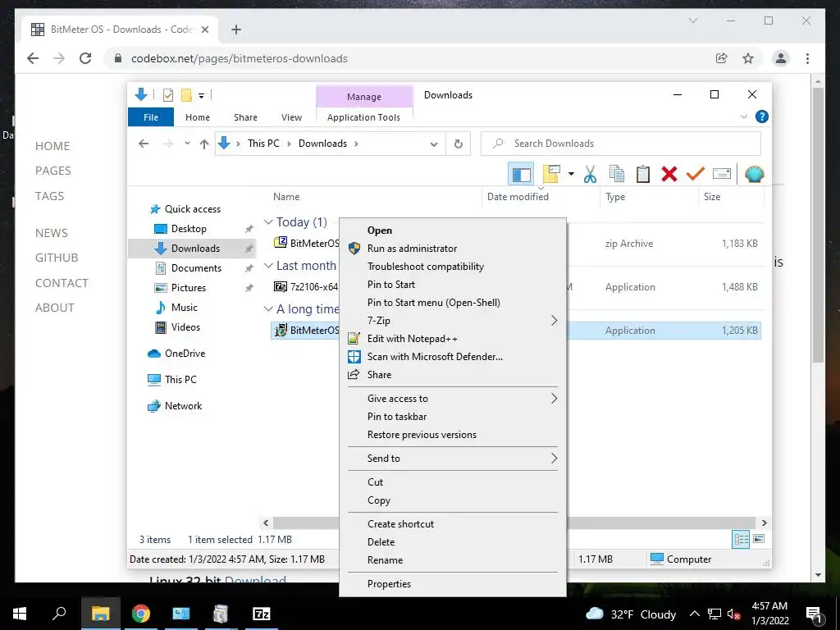Expand the 7-Zip submenu

[x=554, y=321]
